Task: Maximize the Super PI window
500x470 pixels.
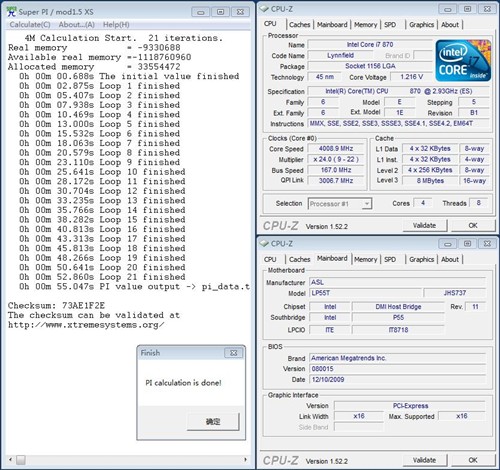Action: (x=220, y=12)
